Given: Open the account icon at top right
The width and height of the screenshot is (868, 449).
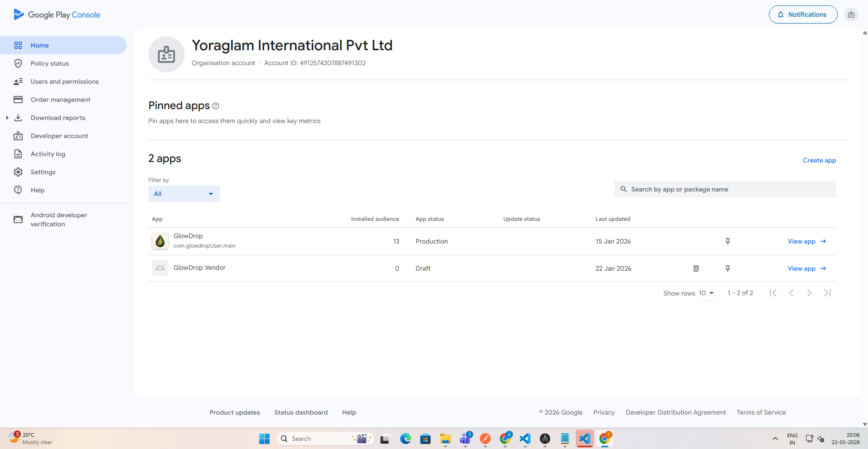Looking at the screenshot, I should coord(851,14).
